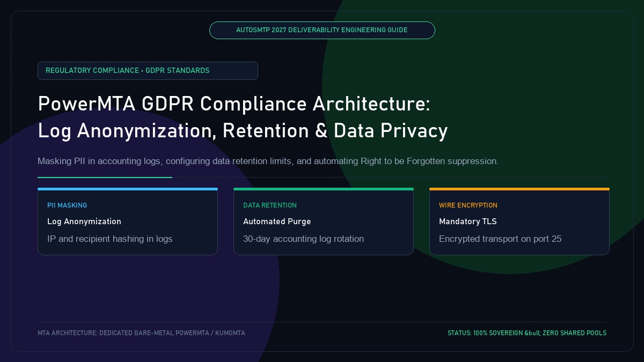Click the Status 100% Sovereign footer text

[527, 333]
